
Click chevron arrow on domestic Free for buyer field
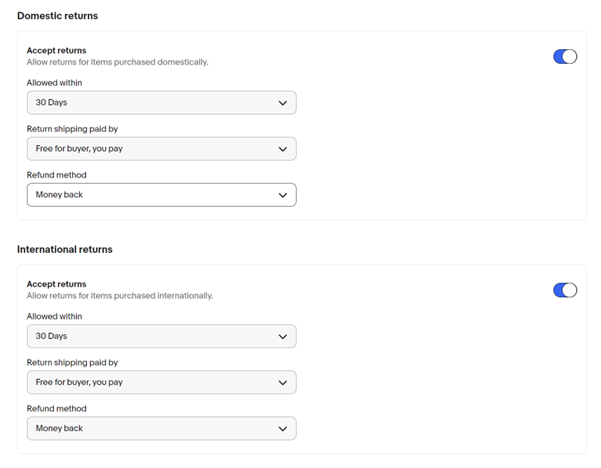pos(282,149)
